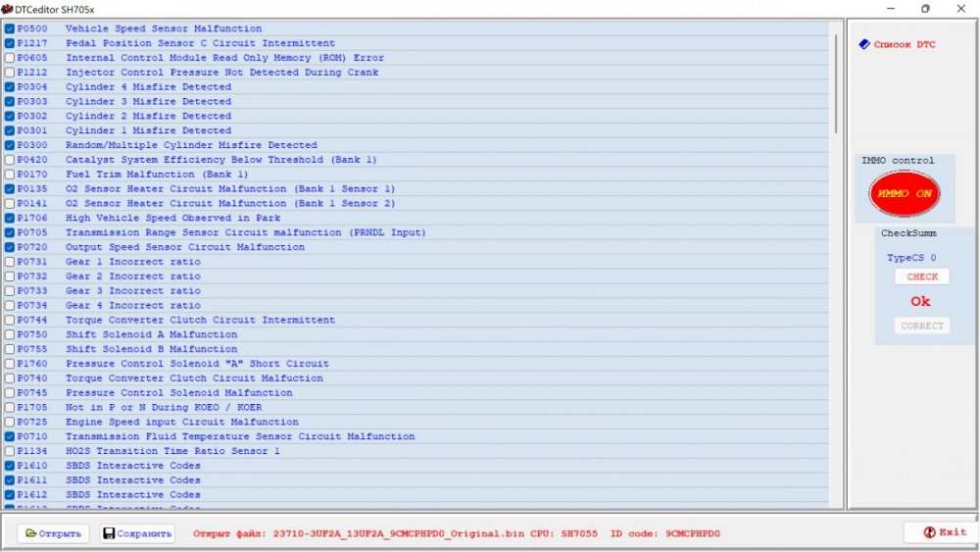Image resolution: width=980 pixels, height=552 pixels.
Task: Select the row 'Pressure Control Solenoid Malfunction'
Action: 416,392
